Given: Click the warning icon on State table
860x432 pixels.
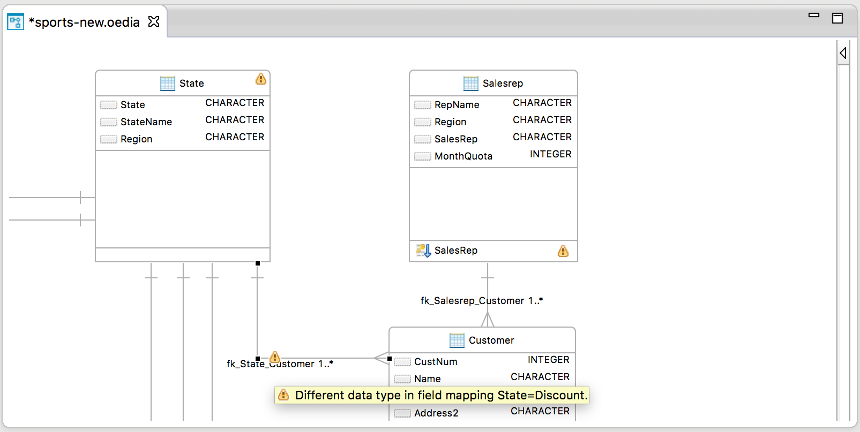Looking at the screenshot, I should 261,79.
